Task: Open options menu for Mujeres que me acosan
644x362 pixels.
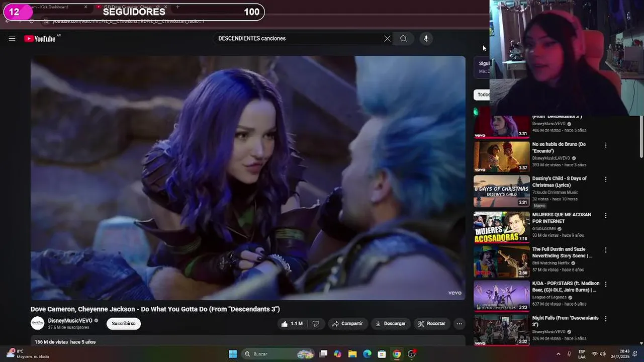Action: click(x=605, y=216)
